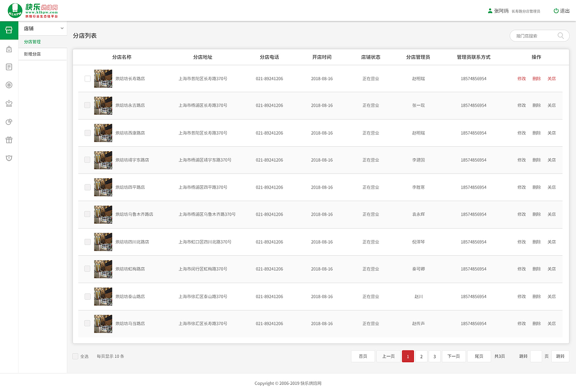Open the gift box sidebar icon
This screenshot has height=392, width=576.
[x=9, y=140]
